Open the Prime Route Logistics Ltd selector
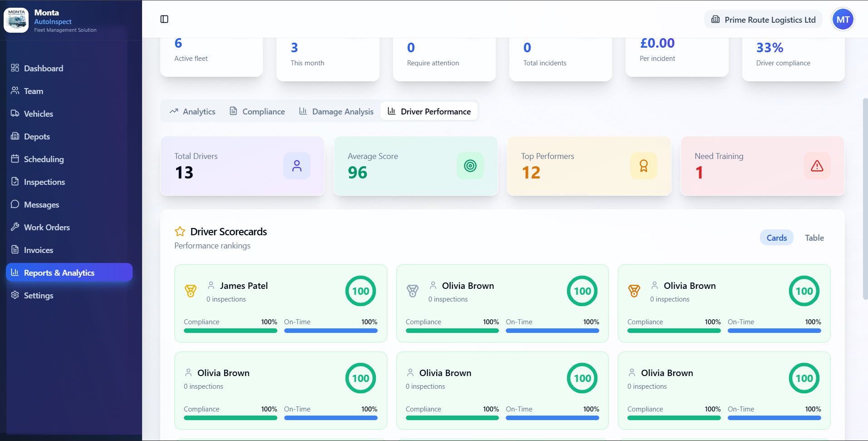This screenshot has height=441, width=868. pos(763,20)
